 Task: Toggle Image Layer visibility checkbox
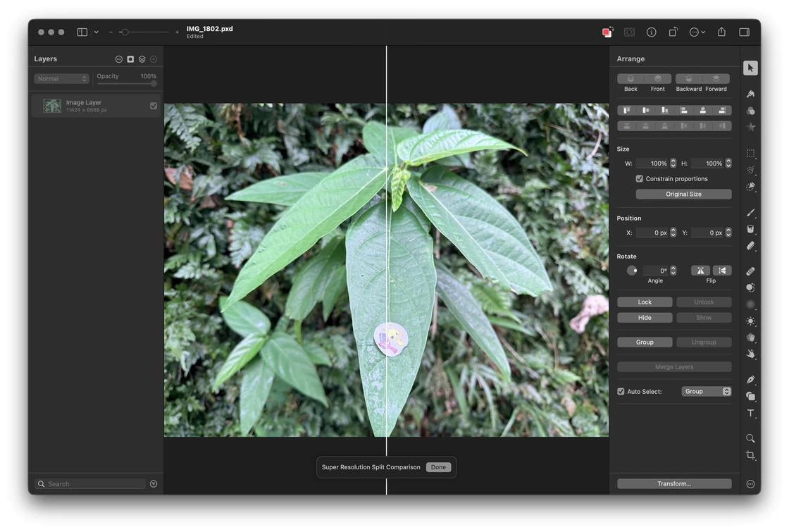(x=154, y=106)
